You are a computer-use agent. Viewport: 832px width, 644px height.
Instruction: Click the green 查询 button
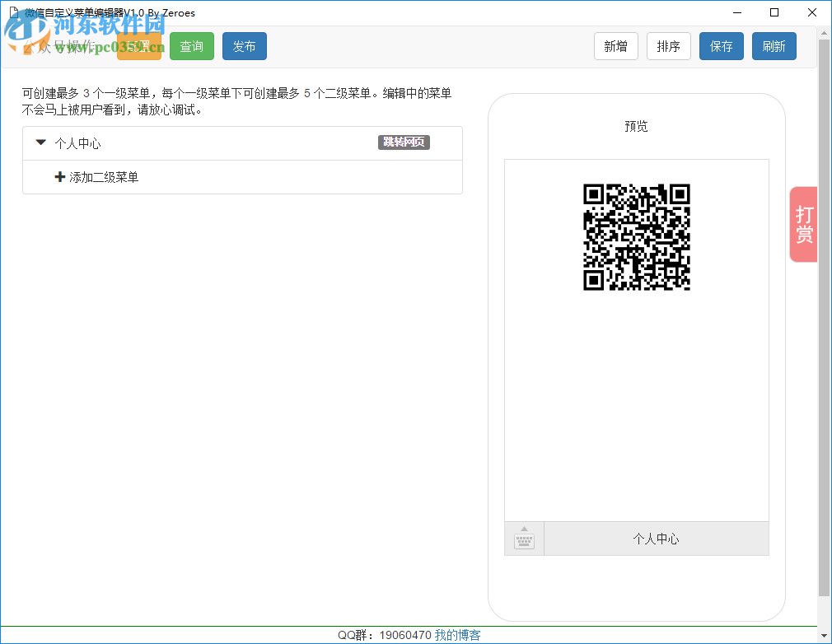192,47
